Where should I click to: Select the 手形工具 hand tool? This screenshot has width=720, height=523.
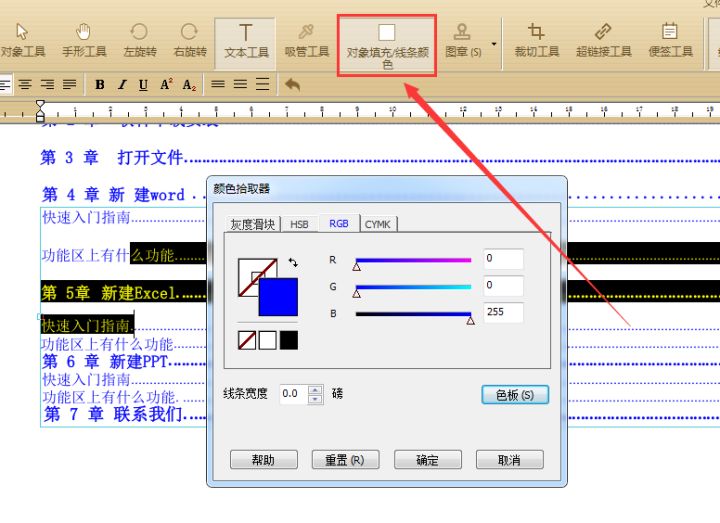[83, 40]
